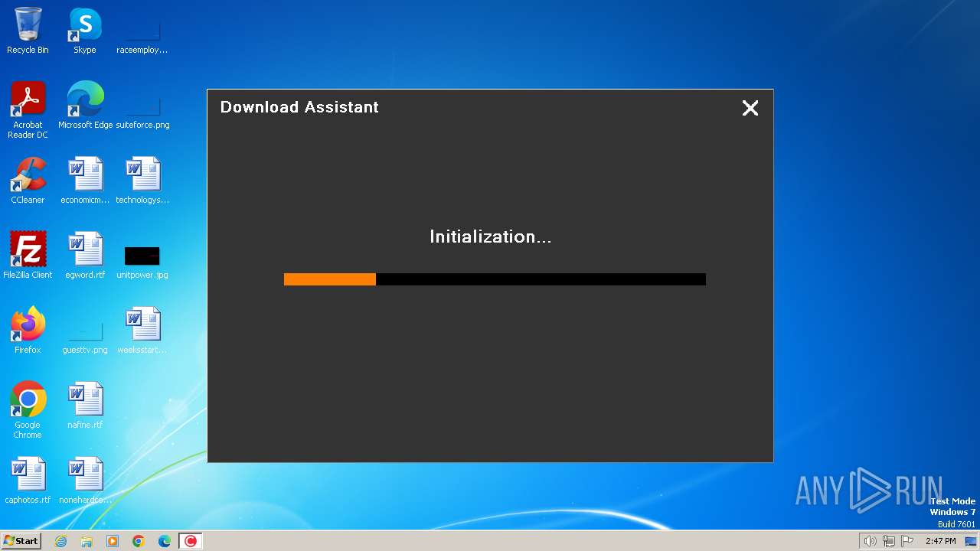This screenshot has height=551, width=980.
Task: Open the Recycle Bin desktop icon
Action: click(28, 31)
